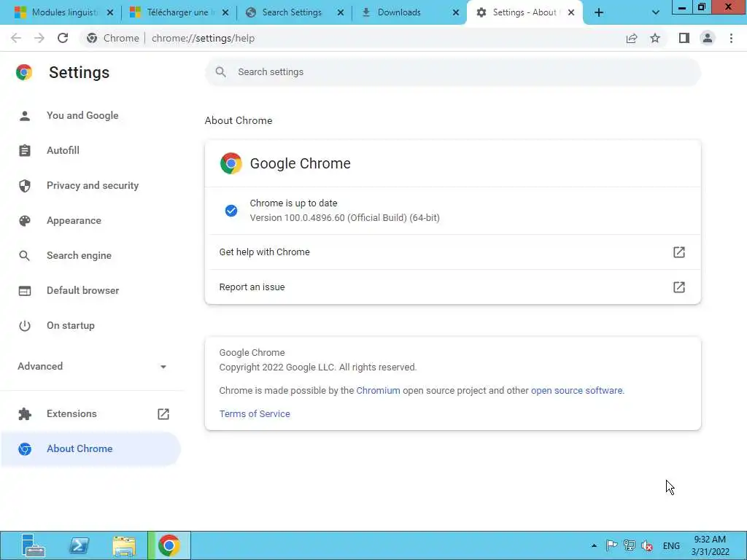
Task: Open Get help with Chrome
Action: pyautogui.click(x=452, y=252)
